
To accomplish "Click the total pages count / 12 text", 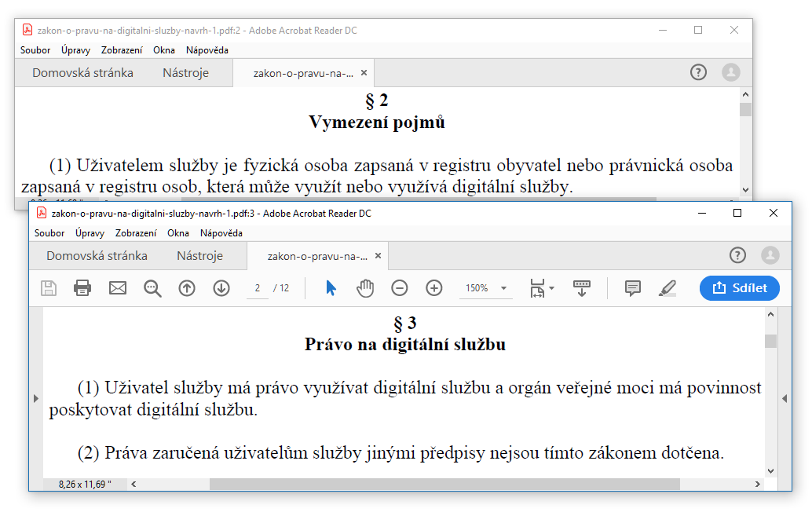I will click(x=281, y=288).
